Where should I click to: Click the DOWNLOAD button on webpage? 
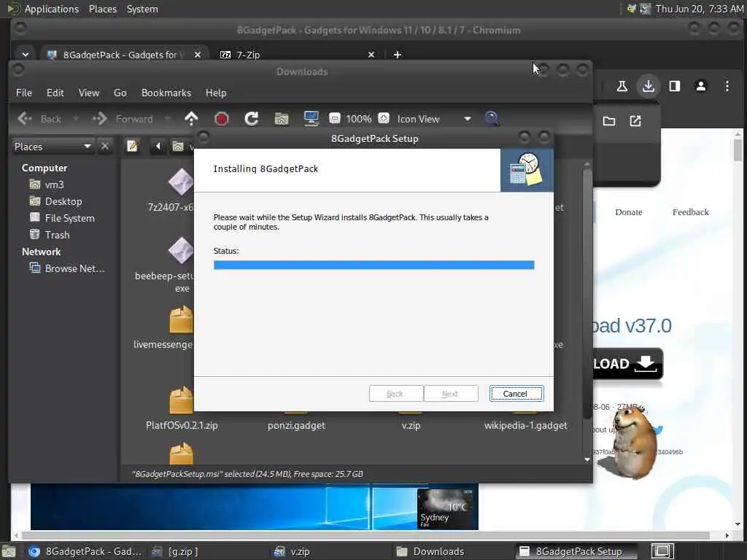pyautogui.click(x=627, y=364)
